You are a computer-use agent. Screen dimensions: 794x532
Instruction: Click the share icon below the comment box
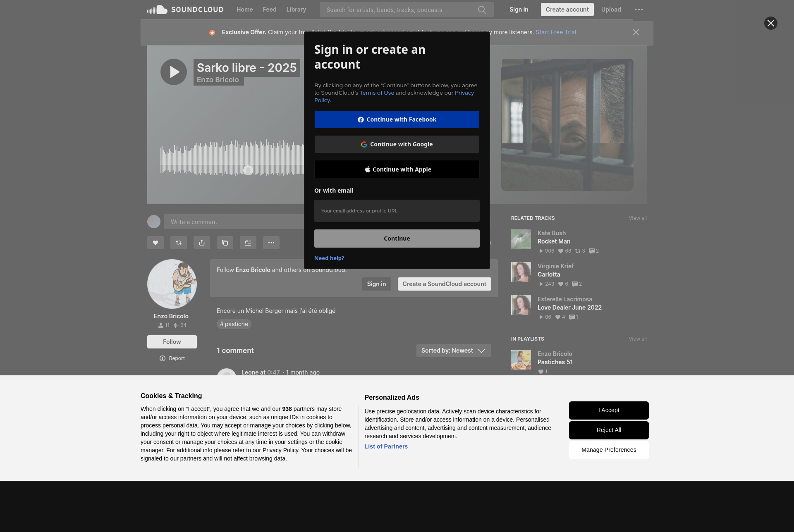tap(202, 243)
